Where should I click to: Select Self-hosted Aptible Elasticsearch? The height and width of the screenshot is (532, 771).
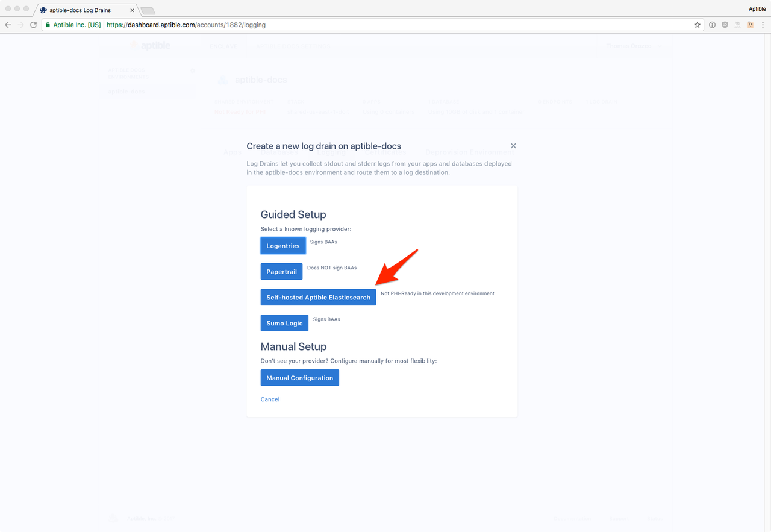coord(318,298)
